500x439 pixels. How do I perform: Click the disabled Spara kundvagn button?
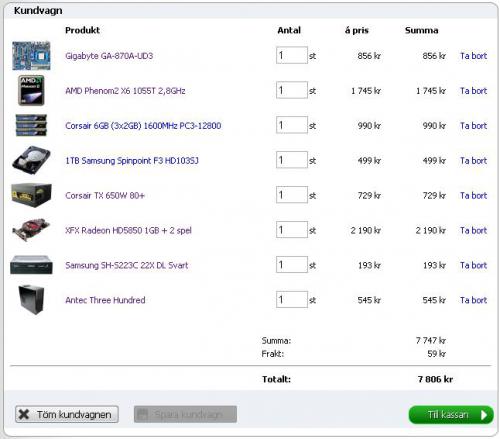[185, 414]
